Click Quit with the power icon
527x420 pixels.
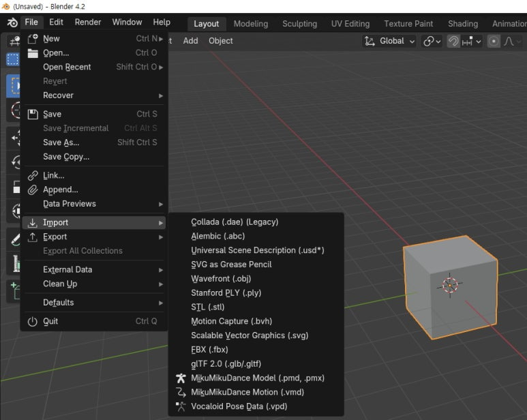(x=94, y=321)
